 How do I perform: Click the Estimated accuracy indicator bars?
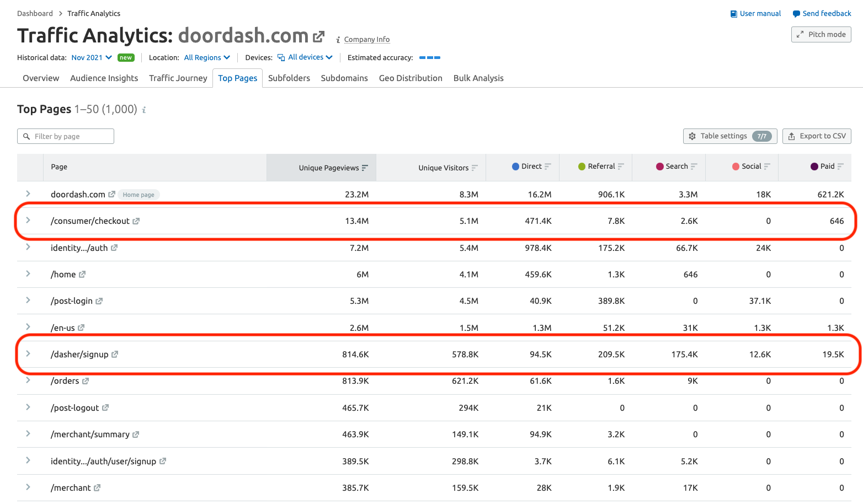(x=430, y=57)
